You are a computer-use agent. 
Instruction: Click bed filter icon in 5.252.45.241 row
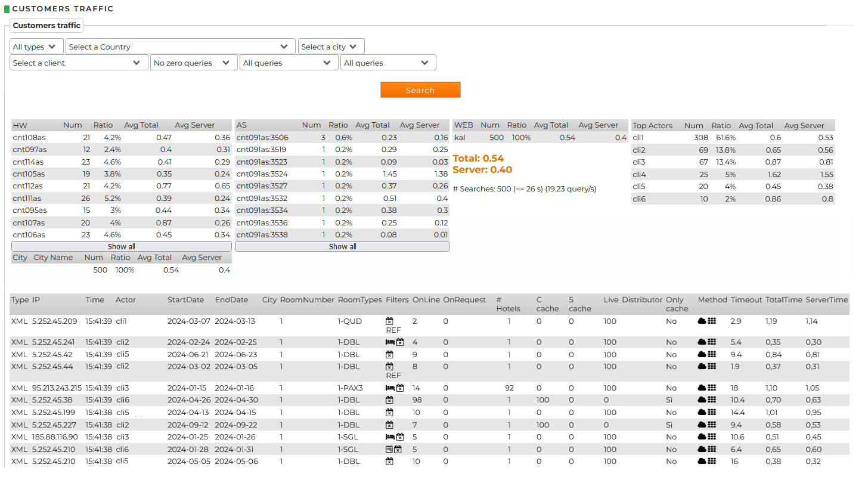(390, 342)
